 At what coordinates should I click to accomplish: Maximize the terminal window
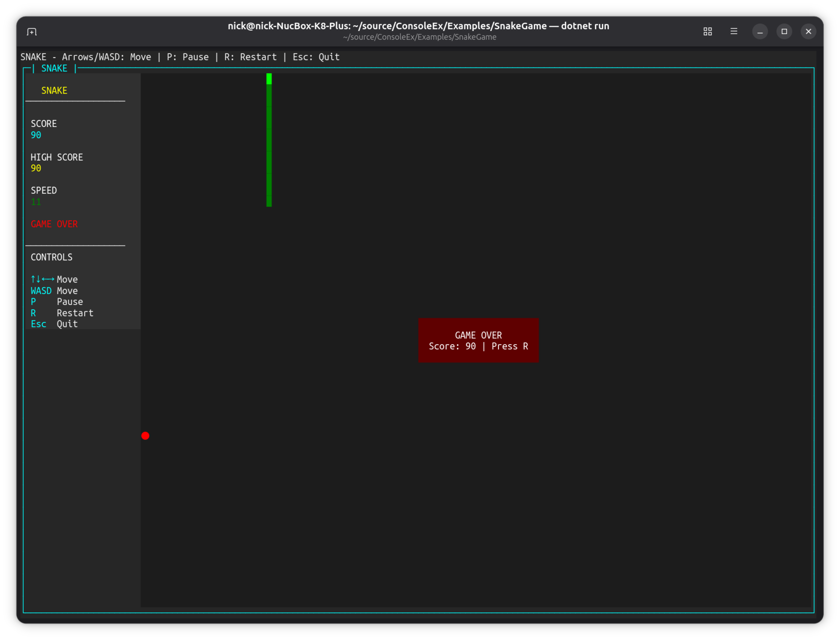click(784, 32)
